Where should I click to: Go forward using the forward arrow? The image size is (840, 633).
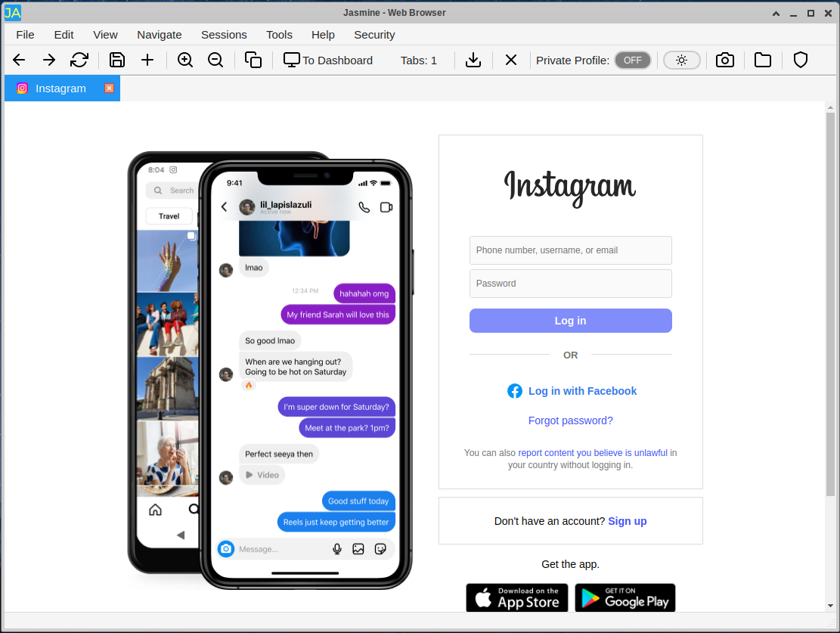tap(49, 60)
